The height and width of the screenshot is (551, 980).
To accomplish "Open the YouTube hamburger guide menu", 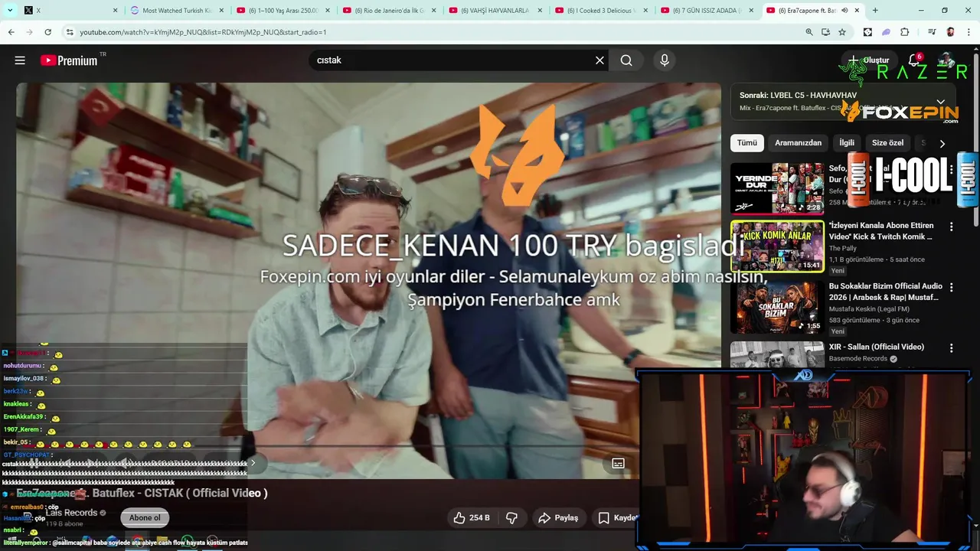I will [20, 60].
